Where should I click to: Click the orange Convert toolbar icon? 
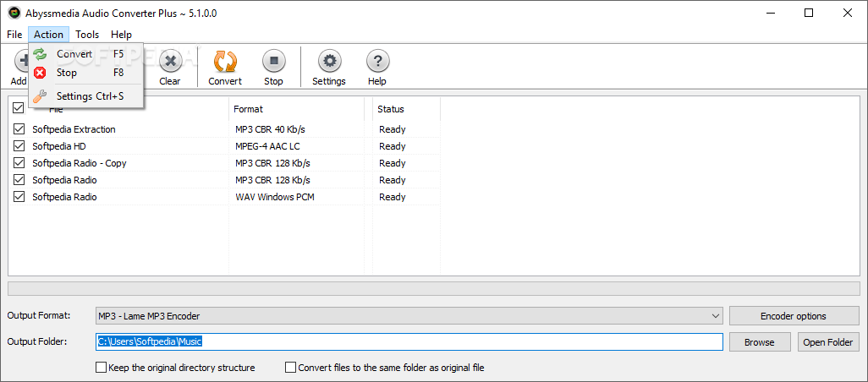coord(225,61)
